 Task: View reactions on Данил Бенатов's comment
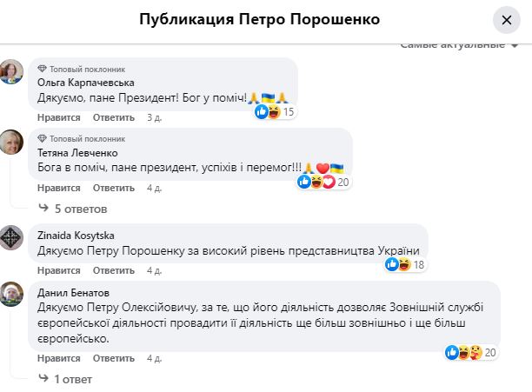(470, 352)
